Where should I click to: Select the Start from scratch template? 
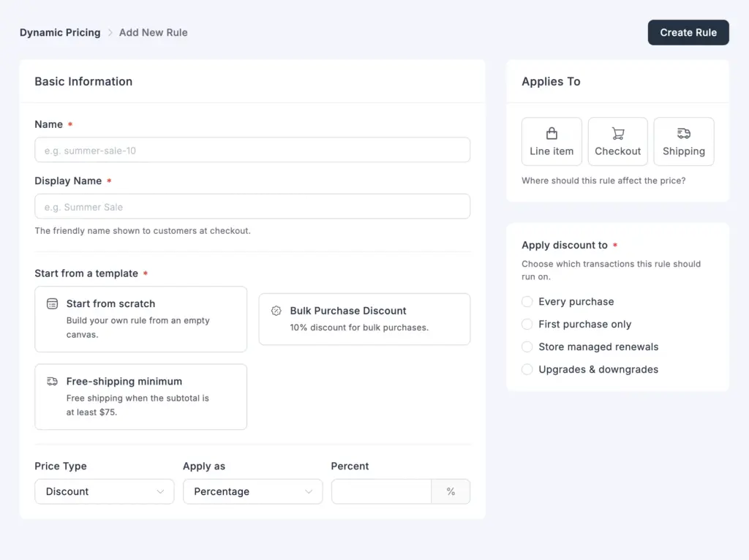pyautogui.click(x=141, y=319)
